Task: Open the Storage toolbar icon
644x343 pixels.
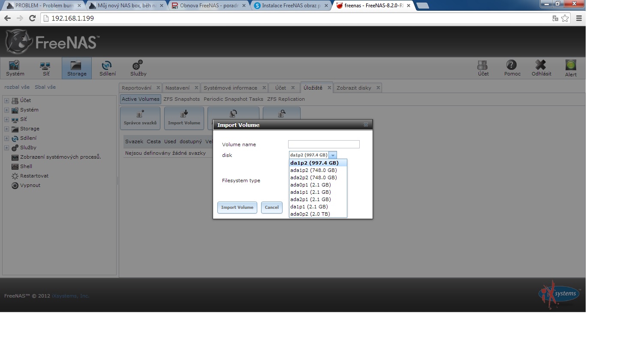Action: [77, 69]
